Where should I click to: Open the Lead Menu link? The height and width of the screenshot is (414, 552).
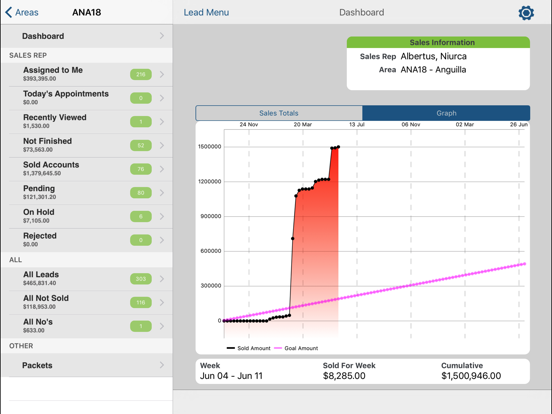click(206, 13)
